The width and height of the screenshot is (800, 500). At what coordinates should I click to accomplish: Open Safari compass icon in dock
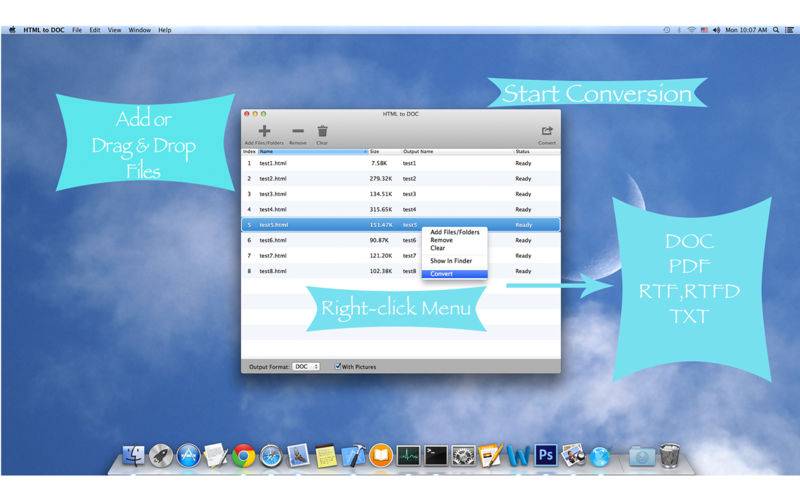(270, 456)
